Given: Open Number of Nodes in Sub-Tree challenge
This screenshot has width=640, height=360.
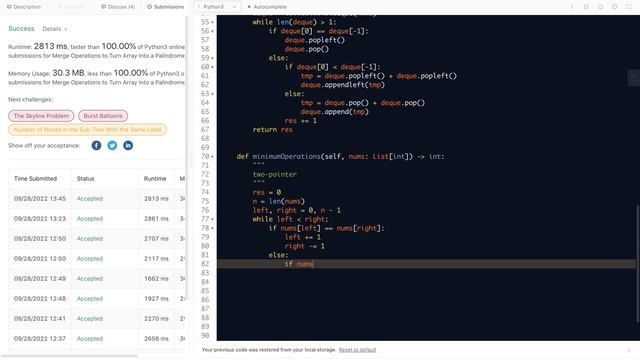Looking at the screenshot, I should (x=87, y=130).
